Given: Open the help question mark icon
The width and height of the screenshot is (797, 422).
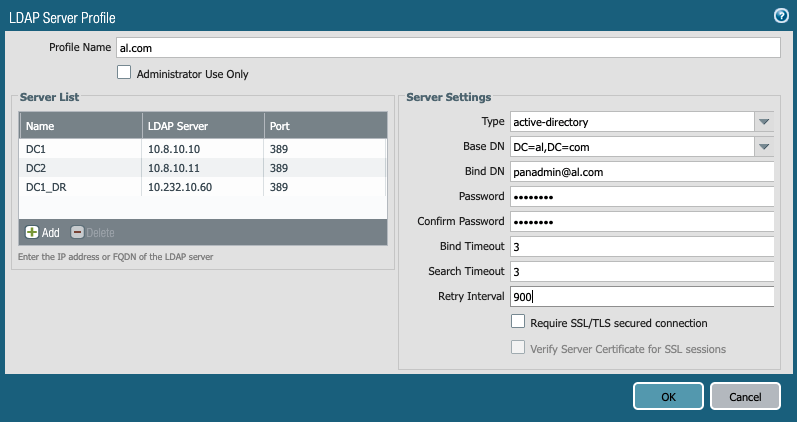Looking at the screenshot, I should 781,16.
